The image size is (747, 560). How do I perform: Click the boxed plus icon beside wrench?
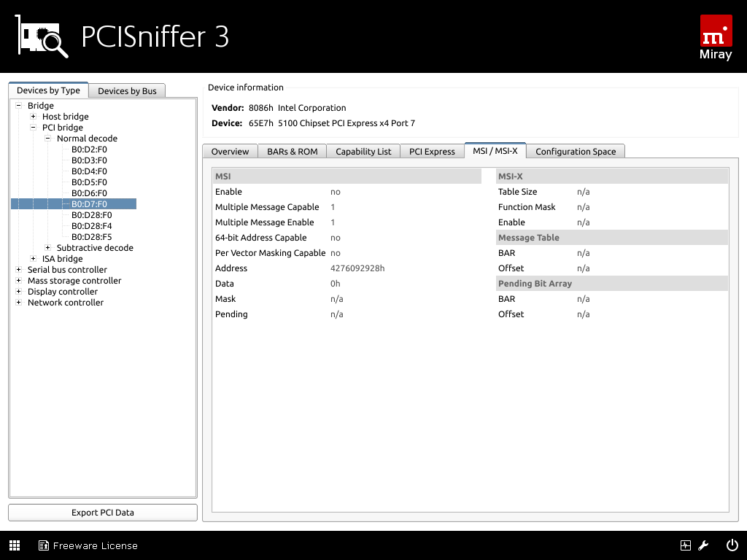[686, 545]
